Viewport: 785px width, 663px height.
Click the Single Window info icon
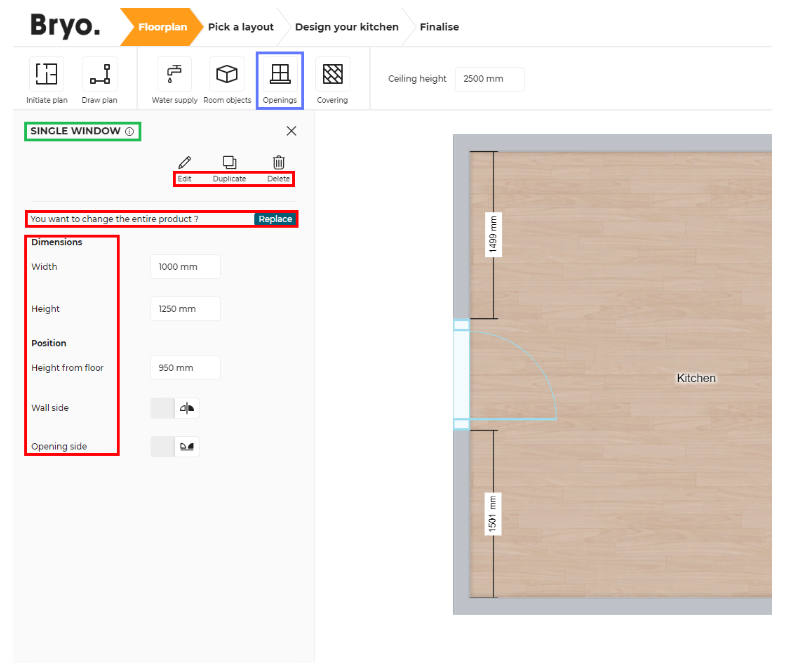[130, 131]
